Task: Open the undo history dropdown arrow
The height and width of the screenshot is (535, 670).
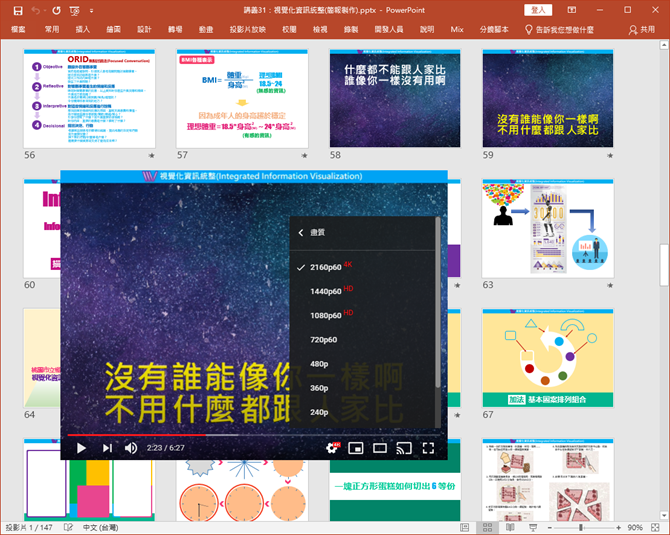Action: (44, 11)
